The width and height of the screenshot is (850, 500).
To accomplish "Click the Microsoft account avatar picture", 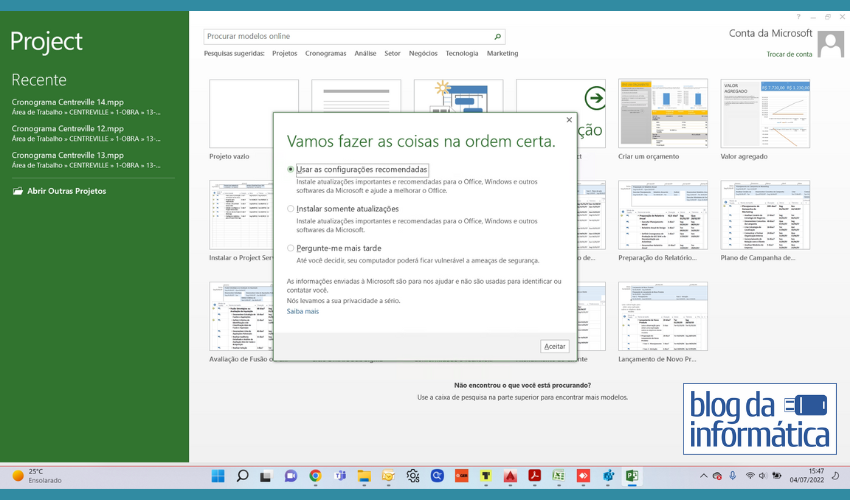I will pyautogui.click(x=830, y=44).
